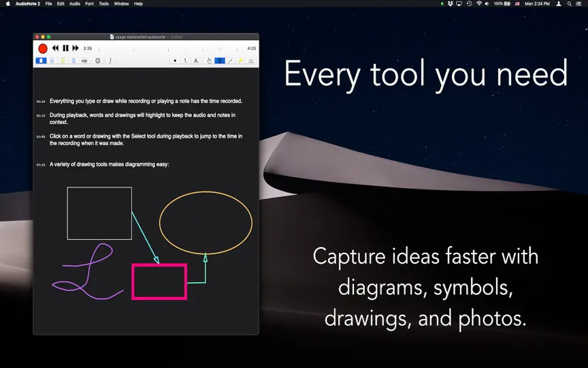588x368 pixels.
Task: Click the line starting 'Everything you type or draw'
Action: pos(146,101)
